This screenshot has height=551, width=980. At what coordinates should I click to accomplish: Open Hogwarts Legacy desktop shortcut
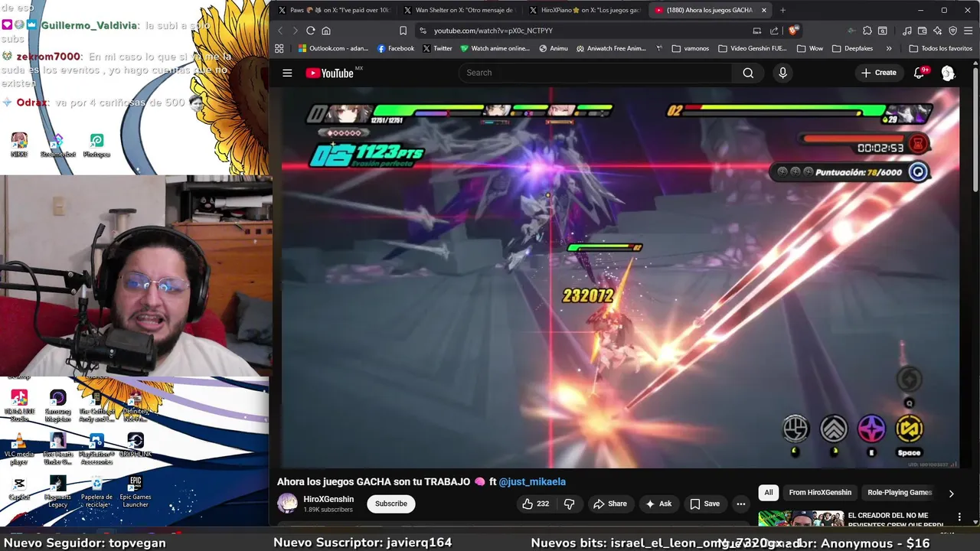point(58,491)
